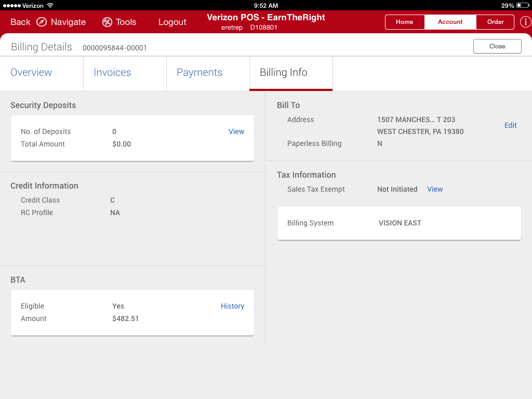Select BTA amount $482.51
This screenshot has width=532, height=399.
tap(126, 318)
